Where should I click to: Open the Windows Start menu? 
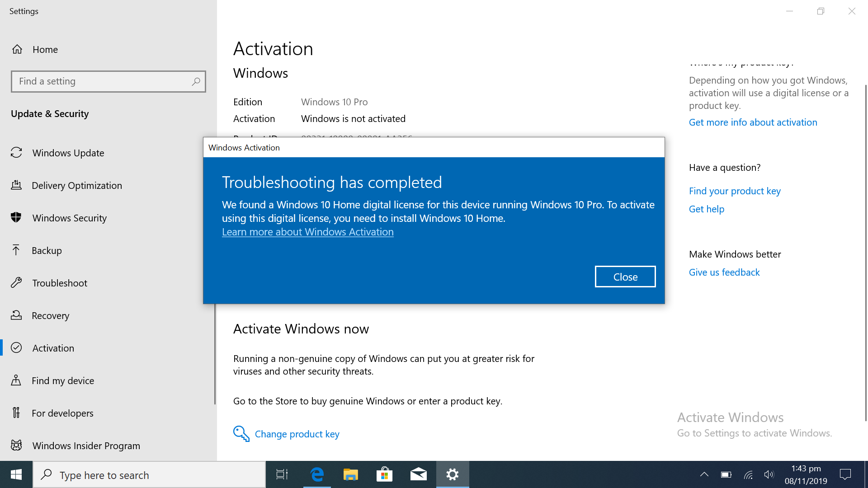click(x=16, y=474)
